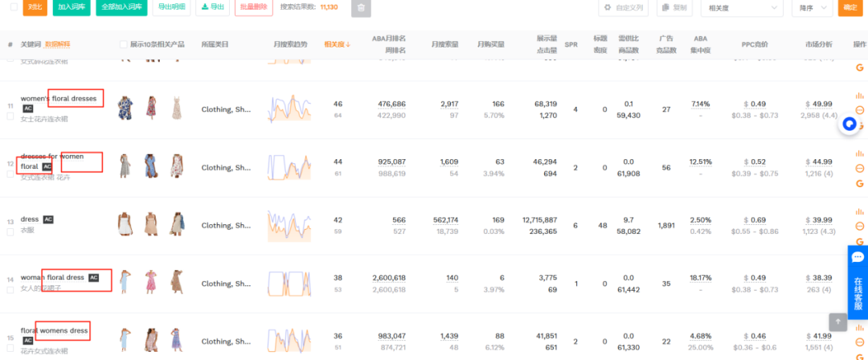Screen dimensions: 868x360
Task: Click the AC badge beside woman floral dress
Action: click(x=93, y=277)
